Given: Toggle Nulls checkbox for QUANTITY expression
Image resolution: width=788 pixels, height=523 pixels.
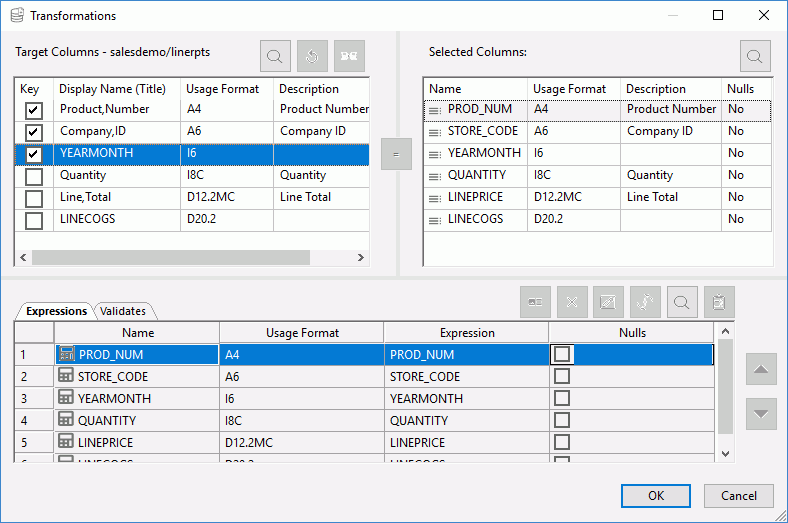Looking at the screenshot, I should [562, 420].
